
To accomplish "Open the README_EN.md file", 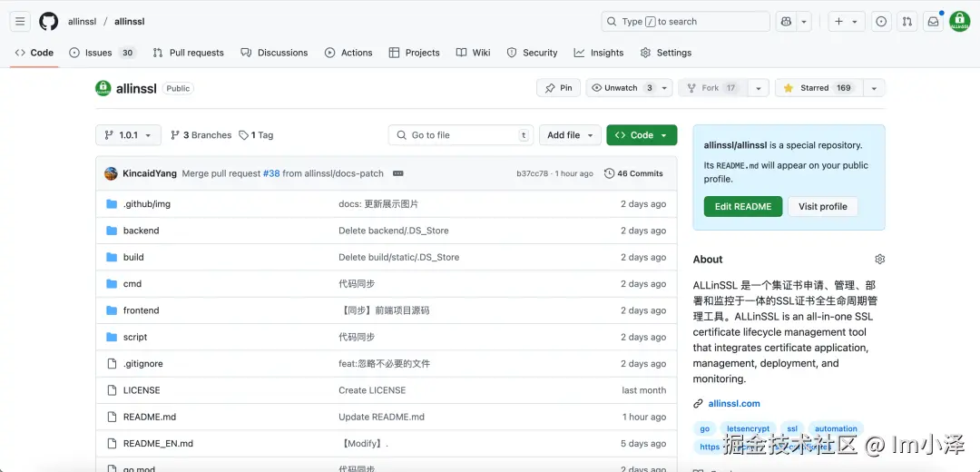I will point(158,444).
